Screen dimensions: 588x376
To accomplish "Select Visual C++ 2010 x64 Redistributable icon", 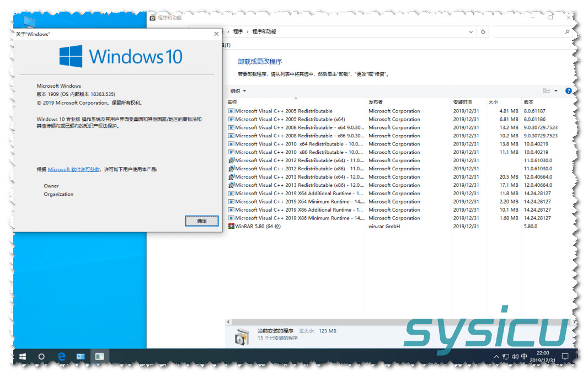I will pyautogui.click(x=231, y=144).
